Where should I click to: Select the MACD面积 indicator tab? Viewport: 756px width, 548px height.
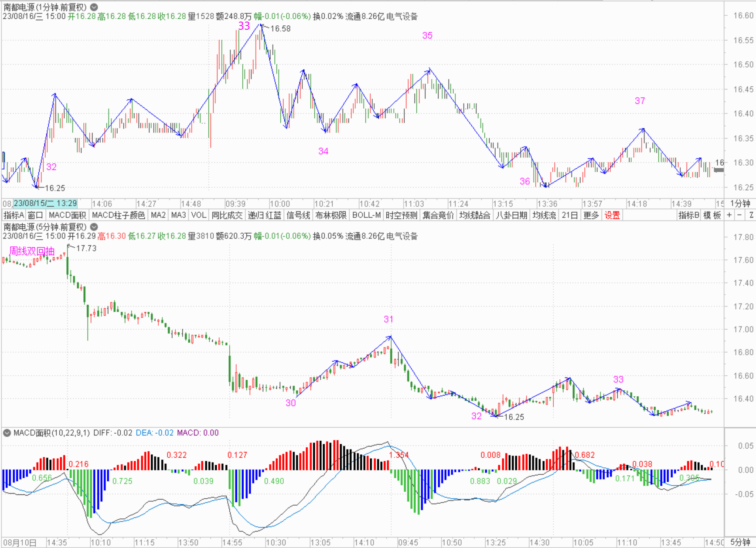pos(67,215)
